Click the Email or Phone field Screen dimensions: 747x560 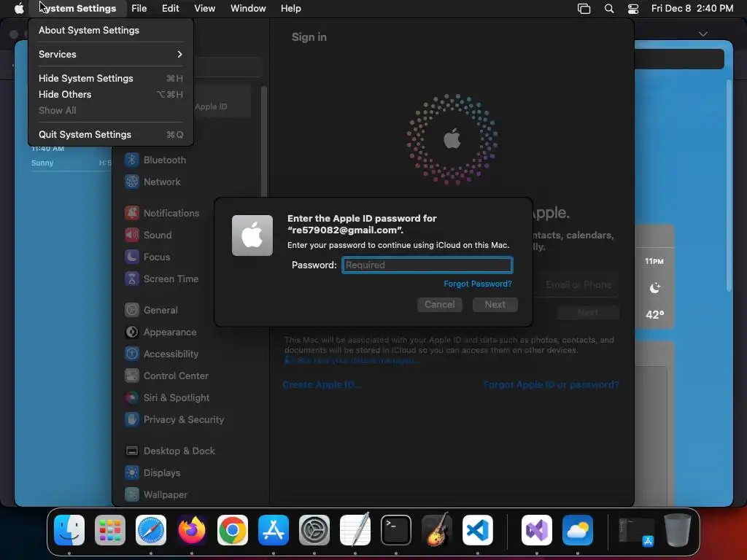click(x=576, y=285)
